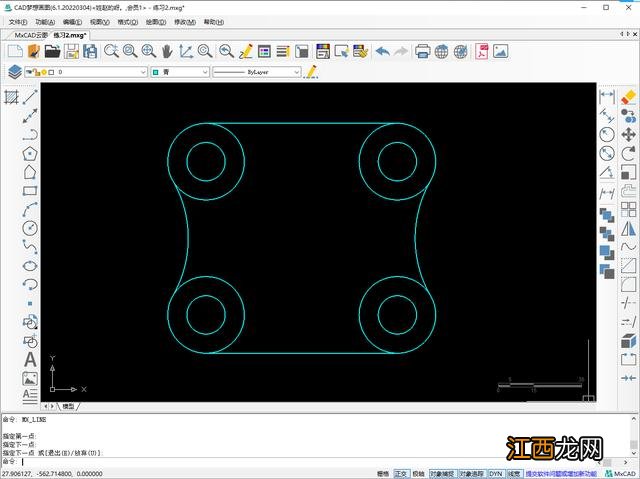Select the Eraser tool on right toolbar
The image size is (640, 479).
click(x=628, y=97)
